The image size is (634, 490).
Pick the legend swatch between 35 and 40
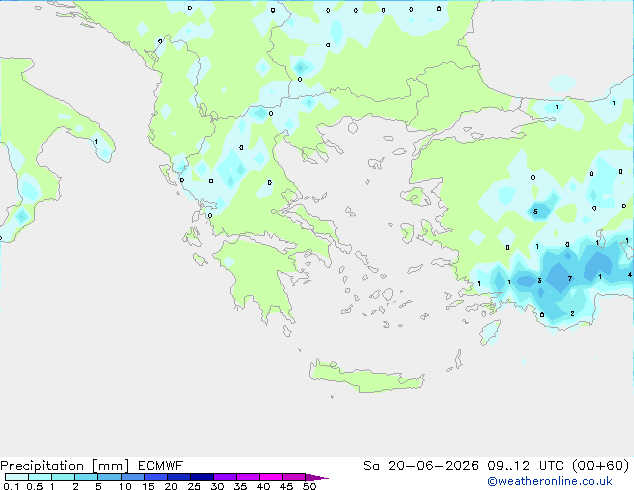pos(247,477)
